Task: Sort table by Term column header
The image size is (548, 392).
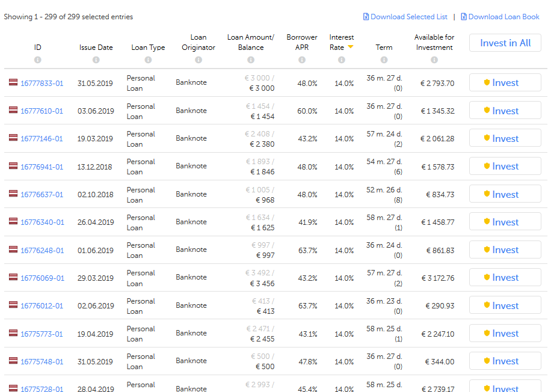Action: coord(384,47)
